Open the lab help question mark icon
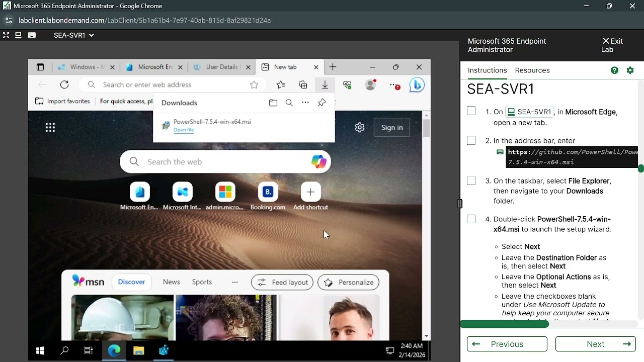Image resolution: width=644 pixels, height=362 pixels. click(614, 70)
